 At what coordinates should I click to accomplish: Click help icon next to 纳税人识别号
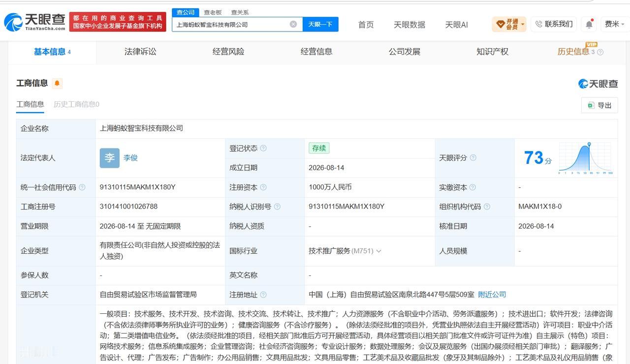(277, 207)
